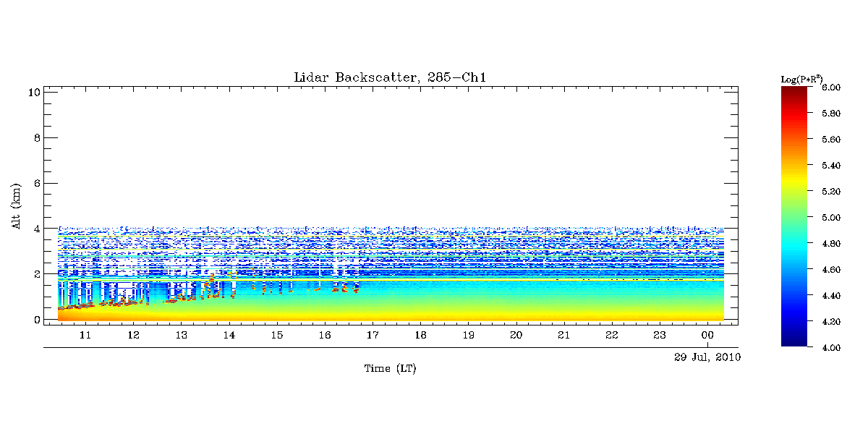This screenshot has height=434, width=868.
Task: Click the altitude tick label 6
Action: coord(35,183)
